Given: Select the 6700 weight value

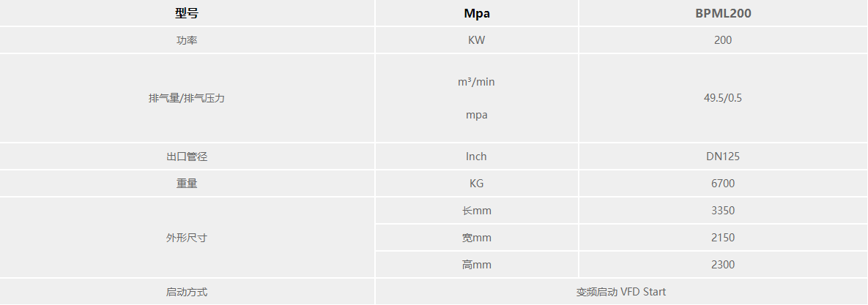Looking at the screenshot, I should [723, 184].
